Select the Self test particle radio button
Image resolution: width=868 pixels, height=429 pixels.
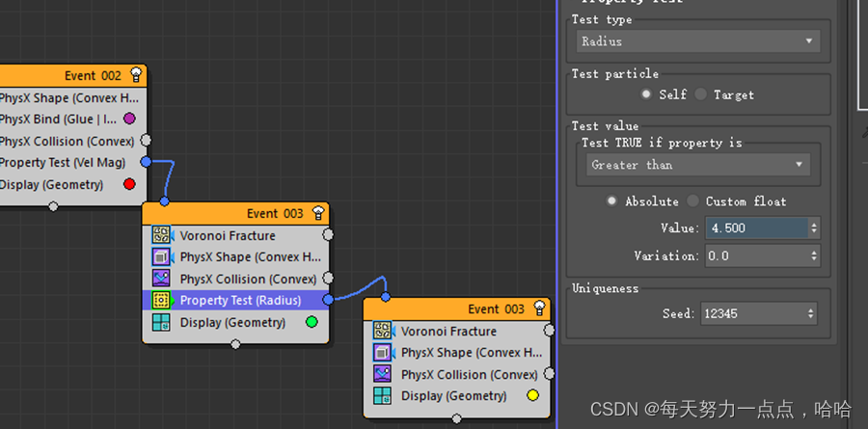(645, 94)
